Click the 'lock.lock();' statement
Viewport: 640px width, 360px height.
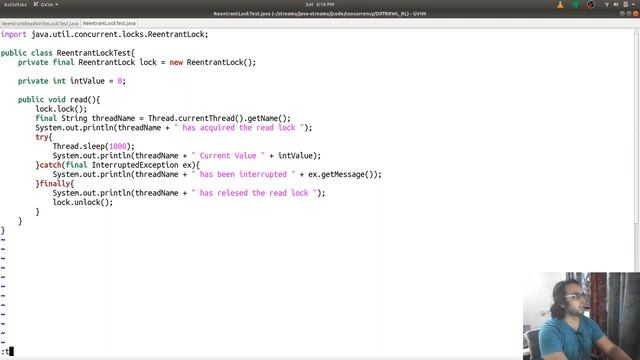pos(61,109)
